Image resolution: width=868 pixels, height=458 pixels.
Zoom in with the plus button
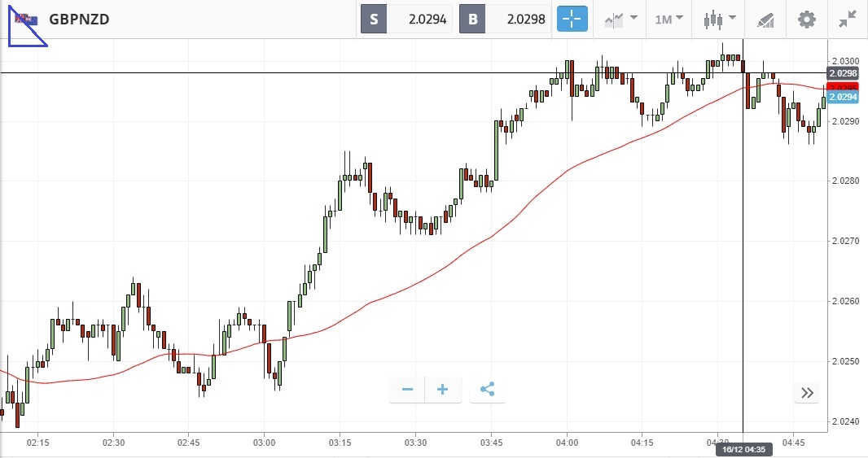coord(443,390)
